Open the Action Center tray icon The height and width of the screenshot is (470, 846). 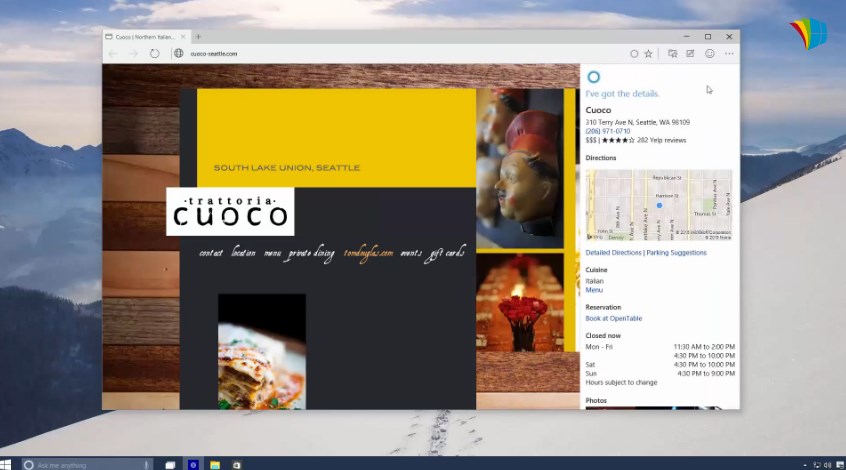(840, 465)
